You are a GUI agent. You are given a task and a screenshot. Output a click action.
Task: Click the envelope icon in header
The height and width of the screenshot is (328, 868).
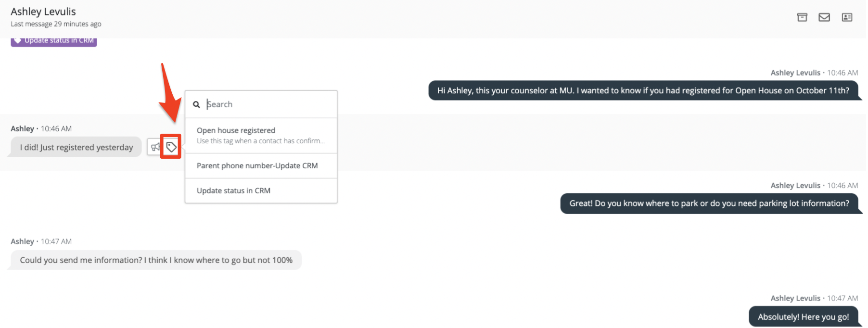[x=824, y=17]
